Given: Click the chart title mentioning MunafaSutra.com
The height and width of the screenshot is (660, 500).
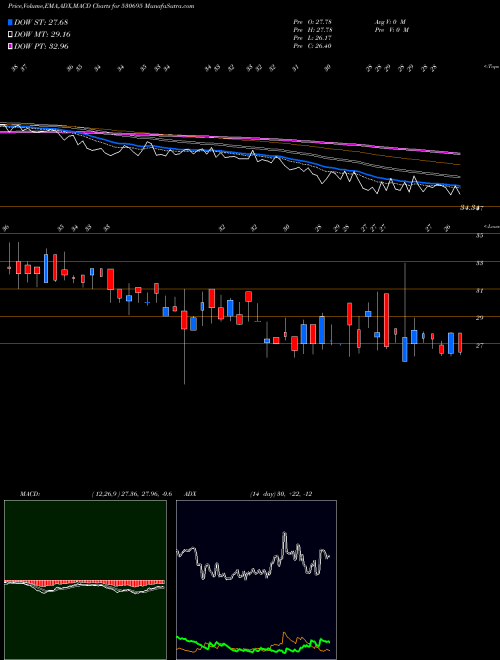Looking at the screenshot, I should pyautogui.click(x=101, y=6).
